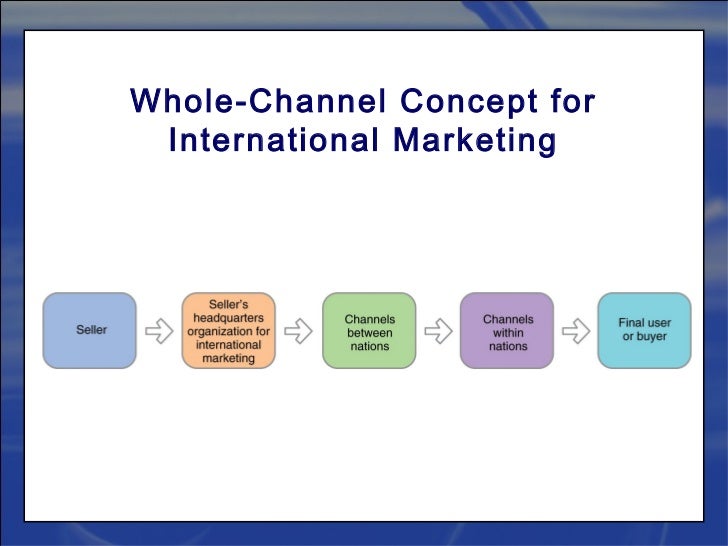
Task: Click arrow between Channels between and Channels within nations
Action: 438,331
